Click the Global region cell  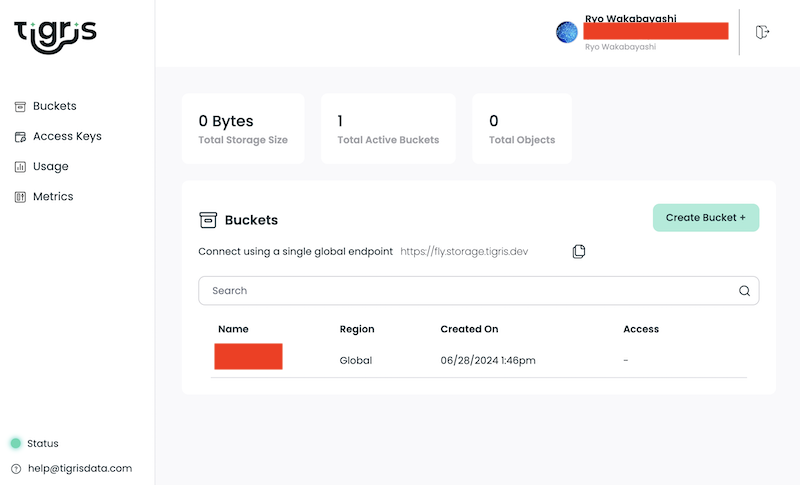[356, 360]
